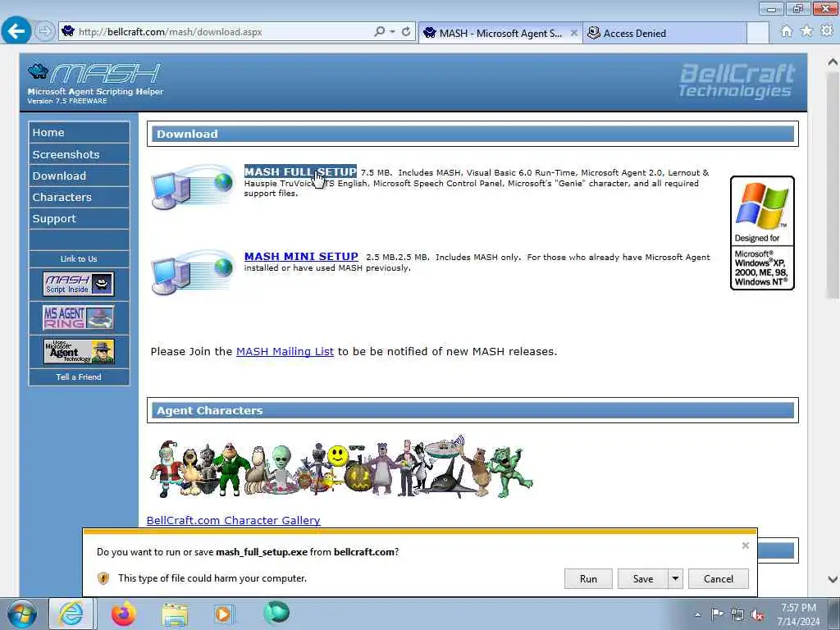Click the Action Center flag tray icon
Viewport: 840px width, 630px height.
point(717,614)
